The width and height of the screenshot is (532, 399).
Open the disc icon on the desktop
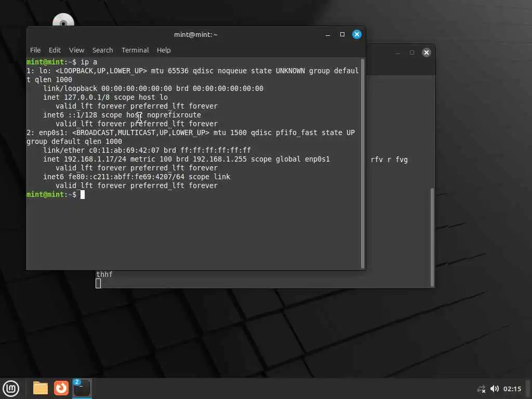(63, 20)
